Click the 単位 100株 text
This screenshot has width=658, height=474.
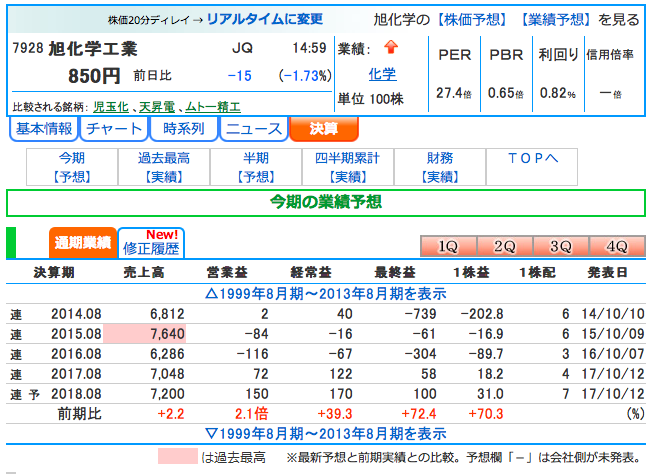click(x=371, y=99)
